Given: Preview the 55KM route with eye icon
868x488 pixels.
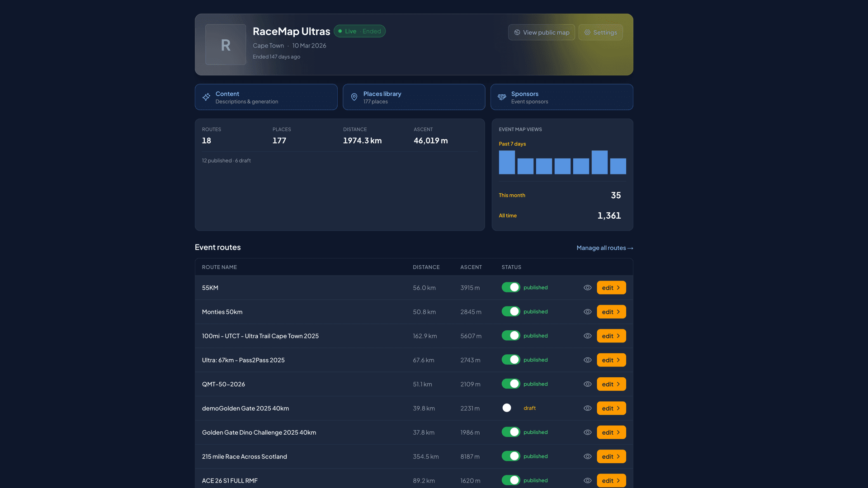Looking at the screenshot, I should pos(587,288).
